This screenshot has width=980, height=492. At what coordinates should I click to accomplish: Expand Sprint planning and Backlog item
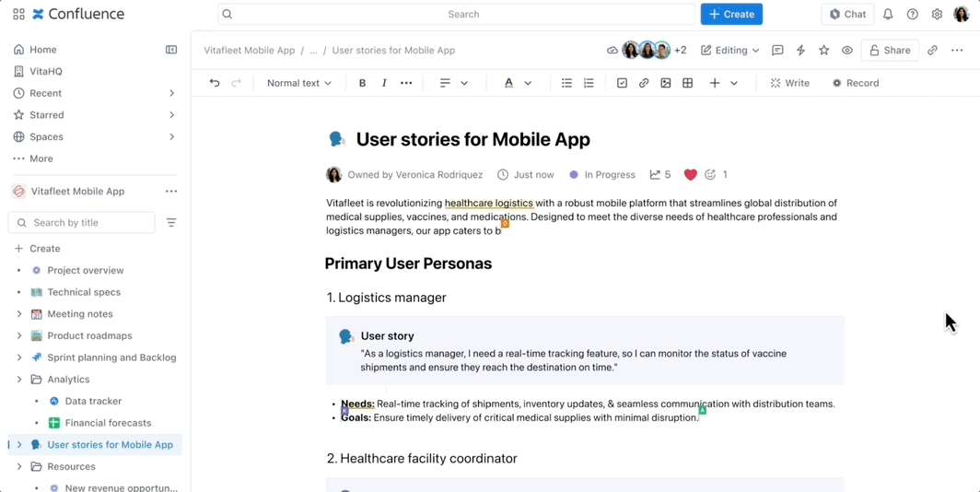point(19,357)
